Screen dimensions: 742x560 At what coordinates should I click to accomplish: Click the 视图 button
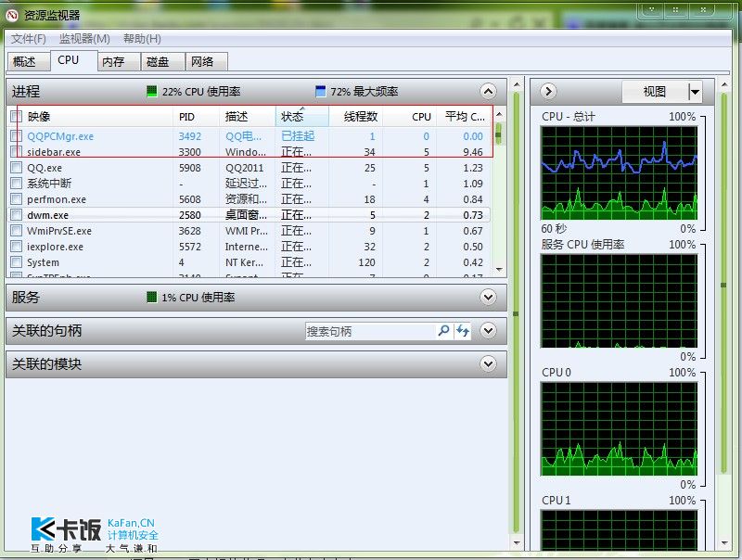[x=655, y=91]
